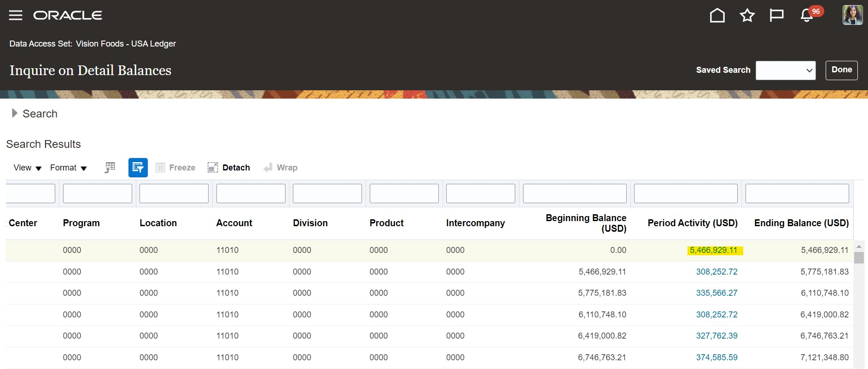Click the Freeze toolbar button

tap(175, 168)
